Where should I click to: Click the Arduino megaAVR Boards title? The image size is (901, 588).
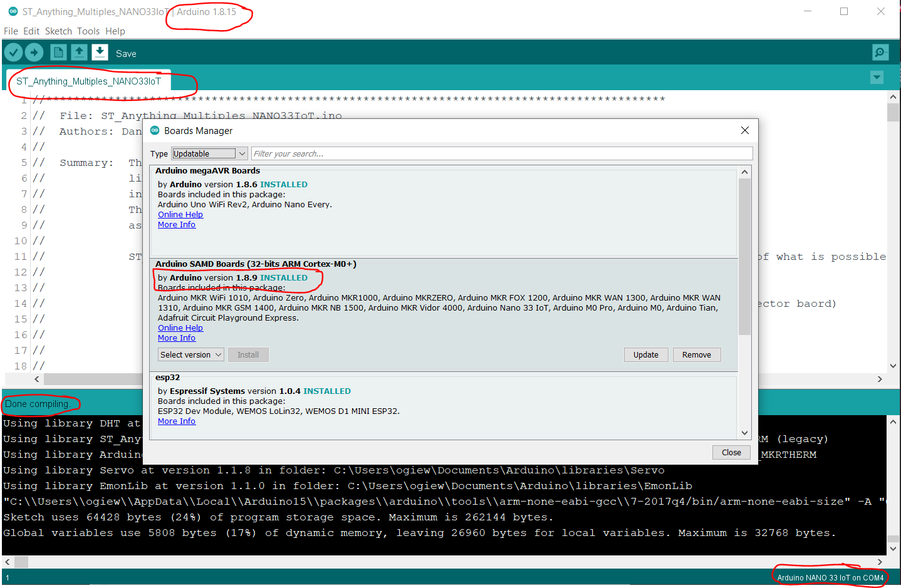pyautogui.click(x=207, y=170)
